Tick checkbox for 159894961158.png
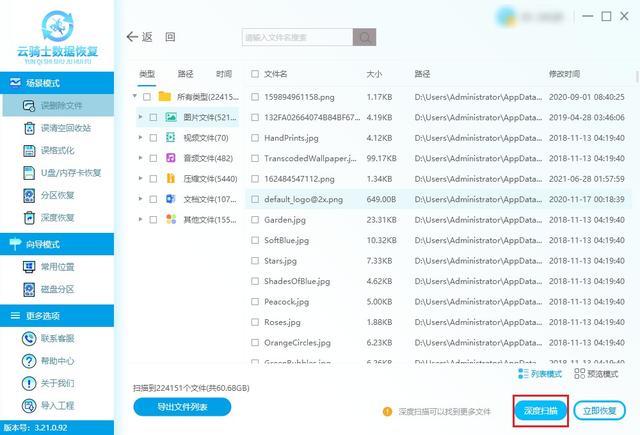This screenshot has height=435, width=640. (x=255, y=97)
